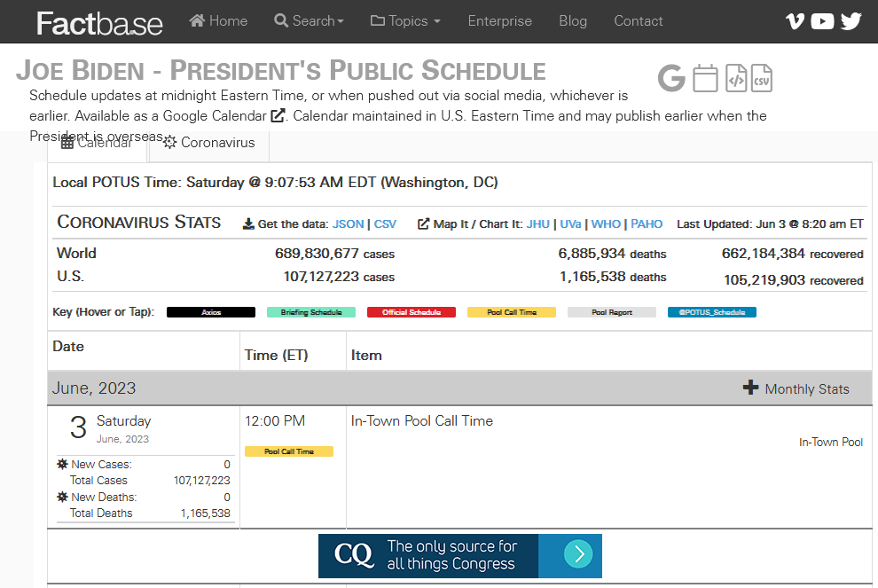Open the WHO map link
This screenshot has width=878, height=588.
point(606,224)
